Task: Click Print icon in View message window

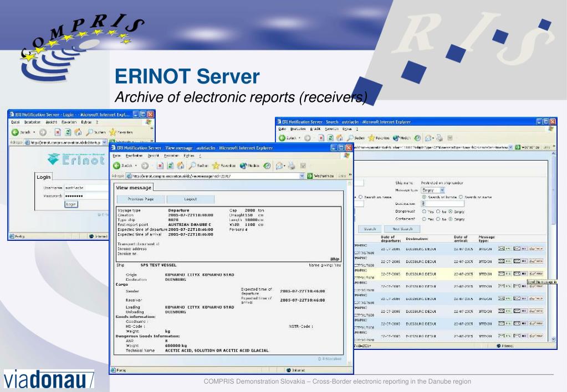Action: coord(292,166)
